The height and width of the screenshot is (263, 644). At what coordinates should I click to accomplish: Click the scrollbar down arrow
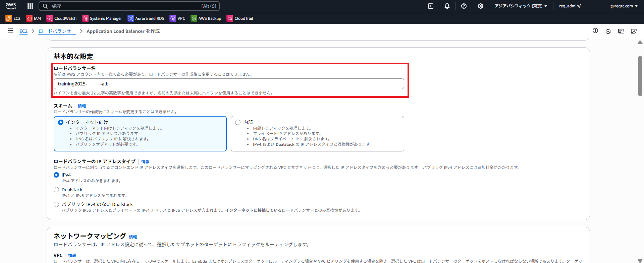(x=640, y=261)
